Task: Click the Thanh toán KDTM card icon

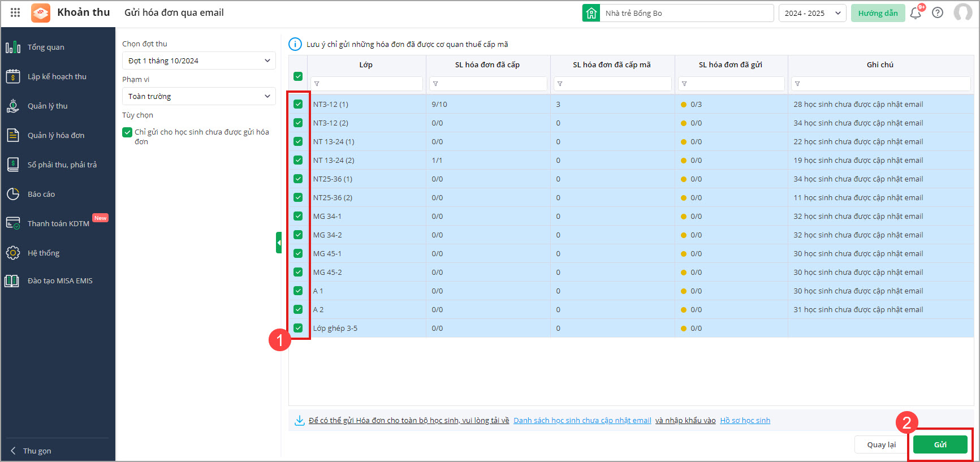Action: point(13,223)
